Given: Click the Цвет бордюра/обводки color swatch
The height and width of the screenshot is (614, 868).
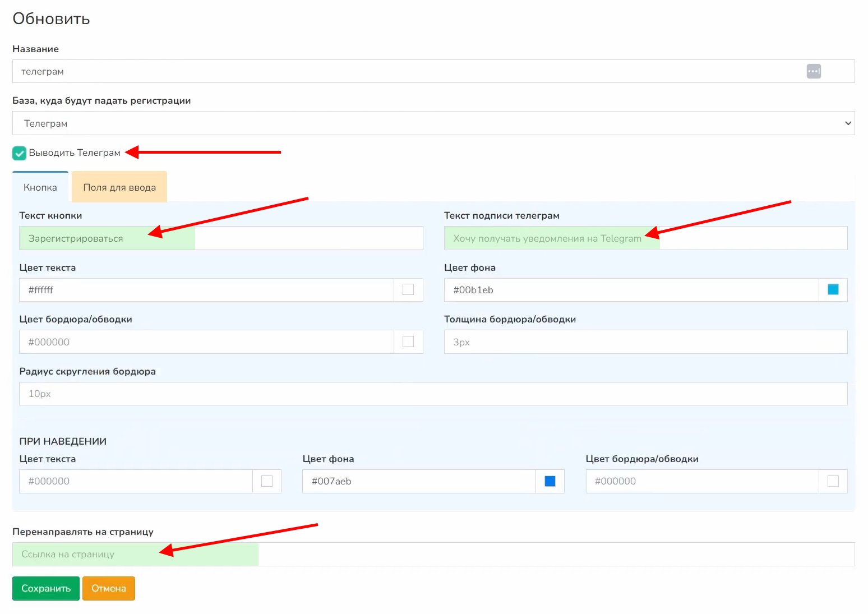Looking at the screenshot, I should click(408, 342).
